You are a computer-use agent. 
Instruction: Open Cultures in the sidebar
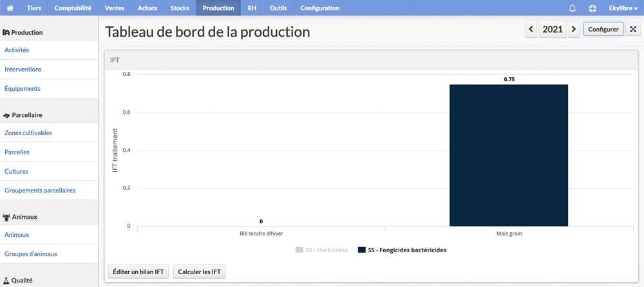point(49,171)
